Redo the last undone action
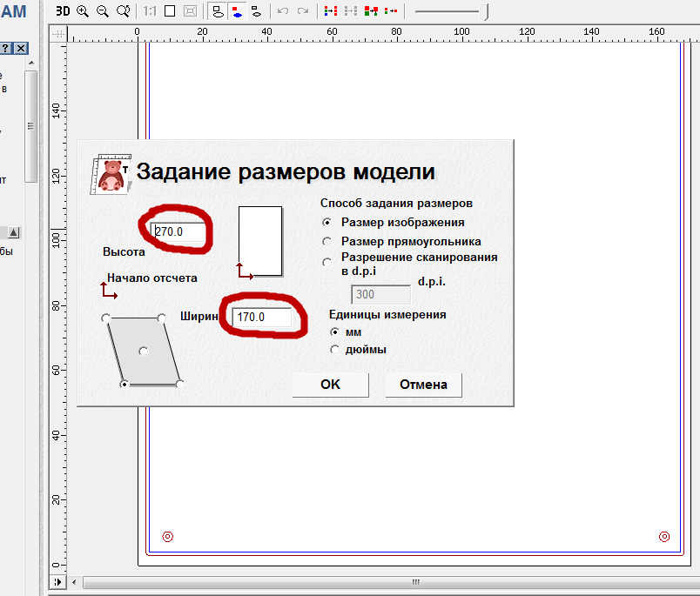Image resolution: width=700 pixels, height=596 pixels. tap(303, 10)
